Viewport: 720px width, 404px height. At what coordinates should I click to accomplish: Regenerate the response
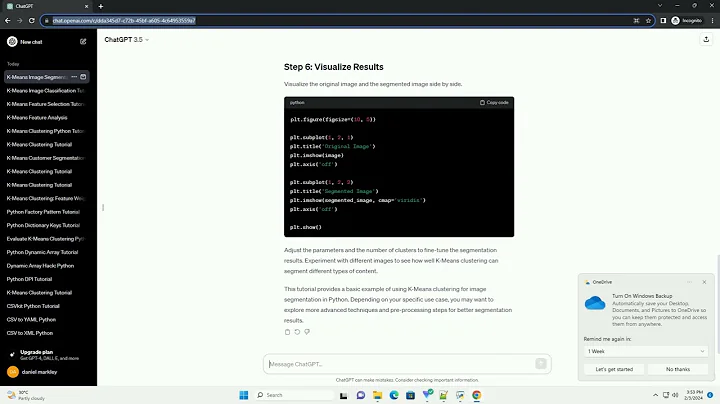click(x=297, y=332)
